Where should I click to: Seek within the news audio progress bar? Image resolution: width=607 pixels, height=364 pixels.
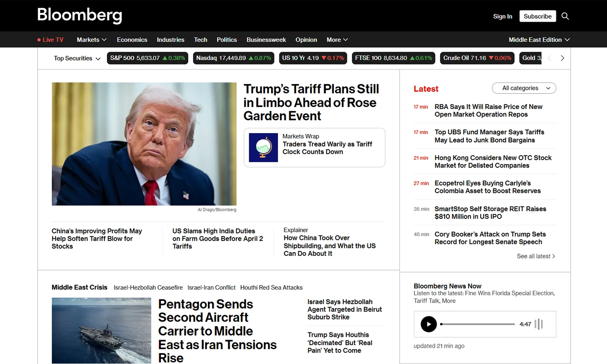tap(478, 324)
